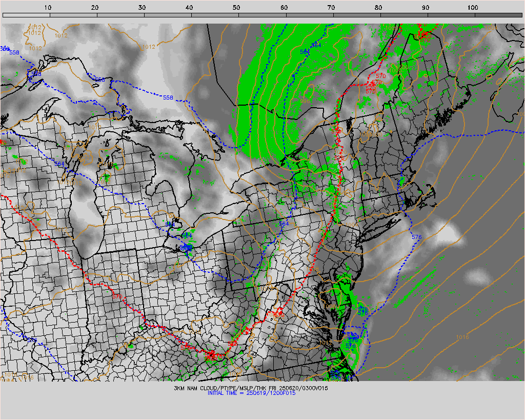Viewport: 525px width, 420px height.
Task: Click the 996 low pressure contour label
Action: tap(305, 101)
